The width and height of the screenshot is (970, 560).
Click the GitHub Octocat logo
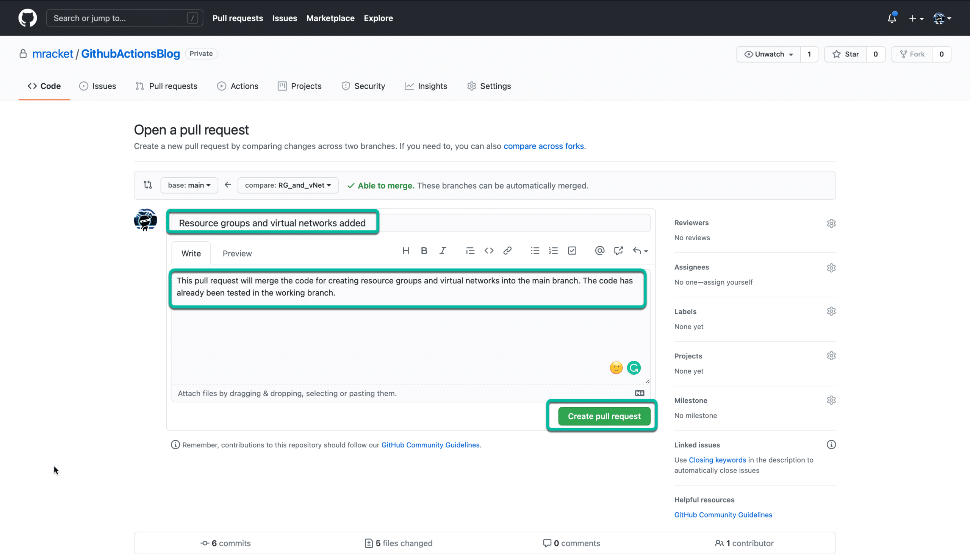tap(28, 18)
